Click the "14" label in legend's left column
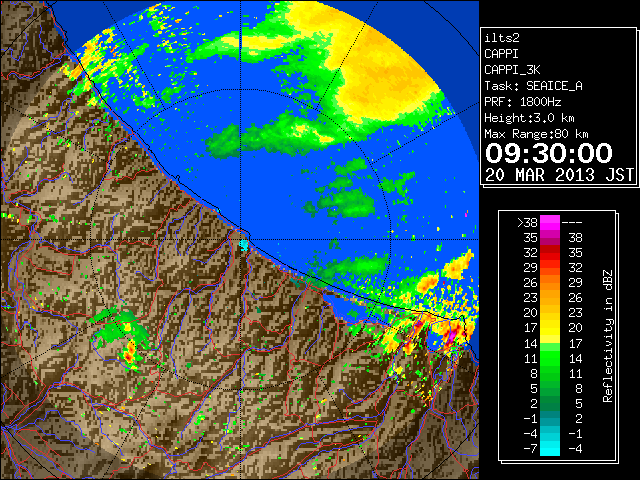Image resolution: width=640 pixels, height=480 pixels. [531, 343]
